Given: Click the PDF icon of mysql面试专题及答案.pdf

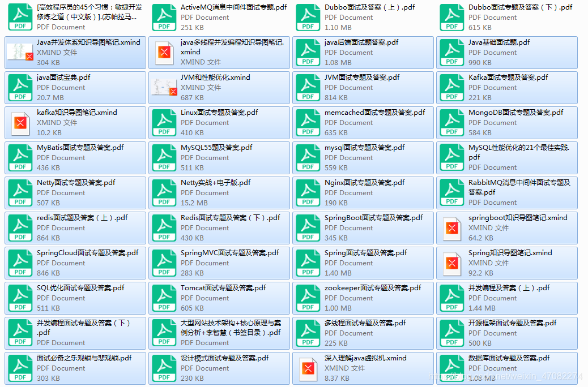Looking at the screenshot, I should pos(308,158).
